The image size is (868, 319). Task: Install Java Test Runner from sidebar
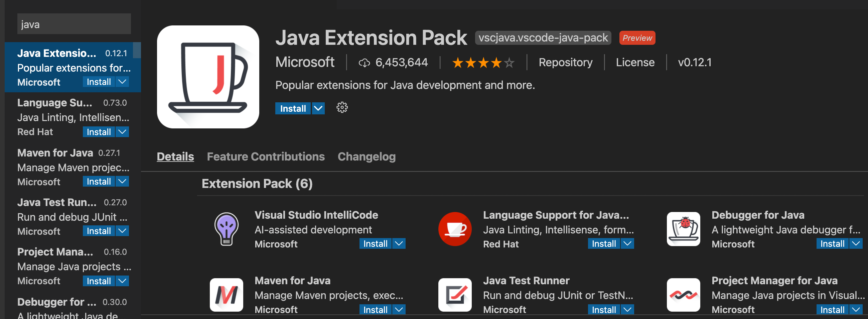coord(99,231)
